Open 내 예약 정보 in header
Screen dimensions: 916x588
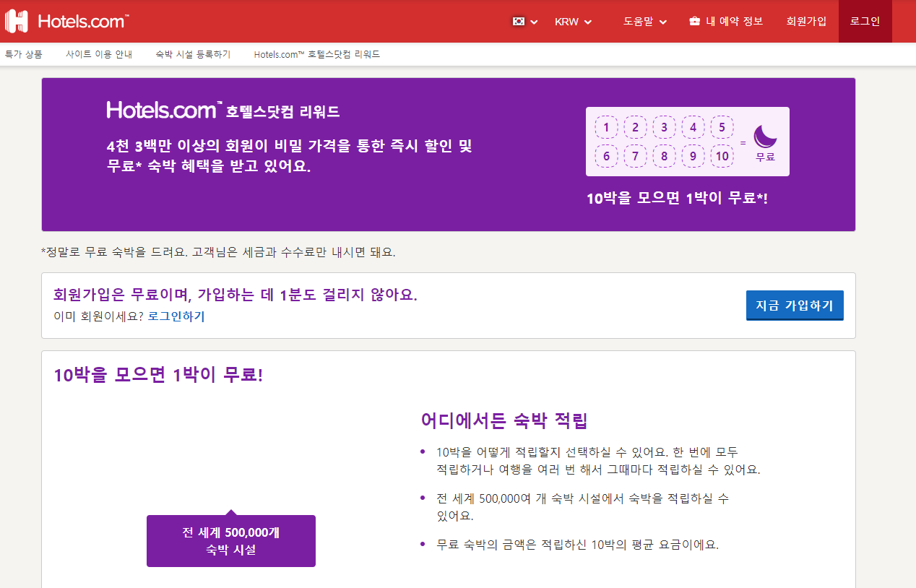[x=726, y=21]
